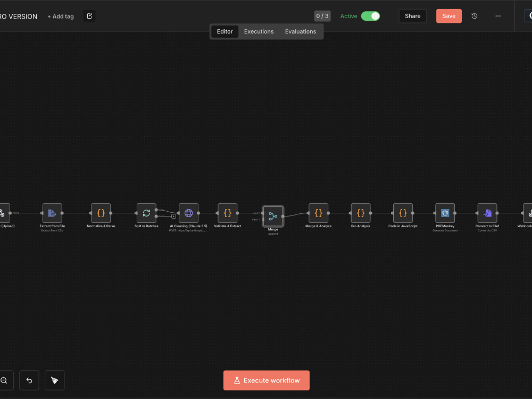
Task: Select the AI Cleaning (Claude 3.5) HTTP node
Action: [x=189, y=213]
